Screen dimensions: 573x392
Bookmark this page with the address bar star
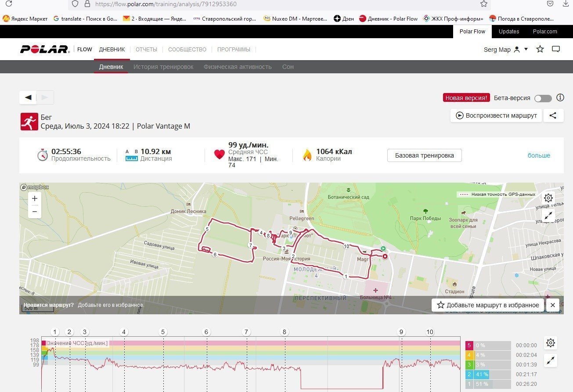(484, 4)
